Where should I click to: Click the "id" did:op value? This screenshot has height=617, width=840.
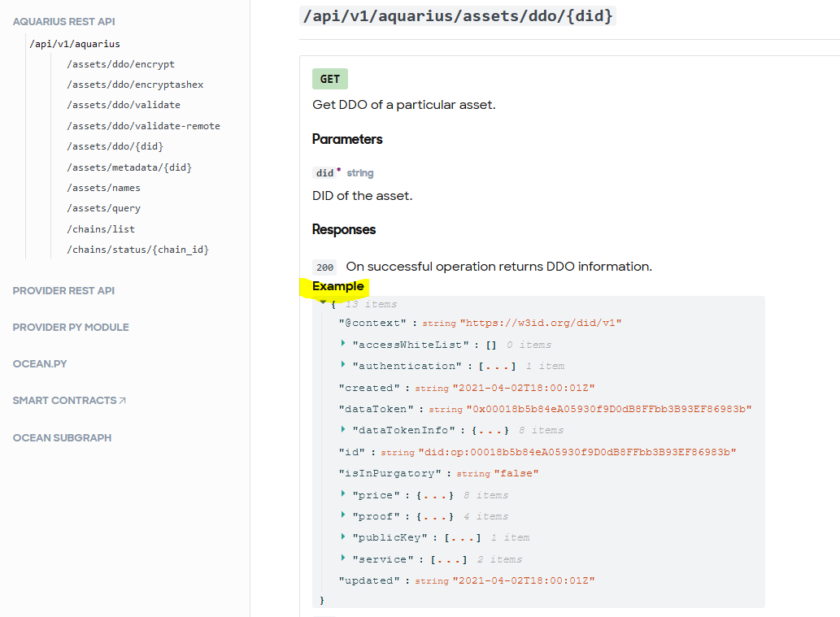coord(577,452)
